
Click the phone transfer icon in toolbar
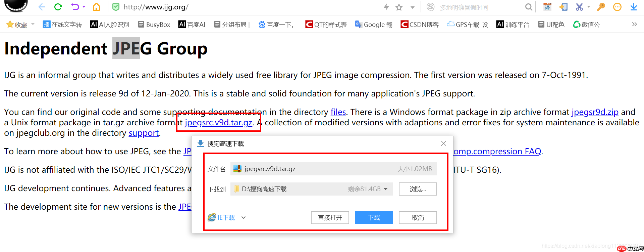click(x=563, y=7)
